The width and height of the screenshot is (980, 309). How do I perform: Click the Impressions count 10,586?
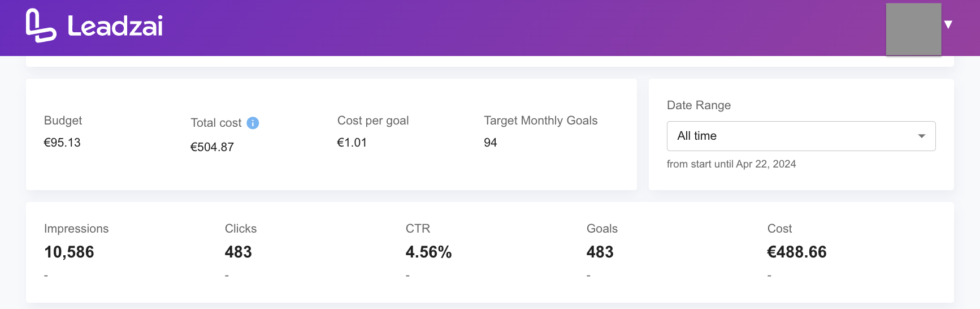coord(69,252)
